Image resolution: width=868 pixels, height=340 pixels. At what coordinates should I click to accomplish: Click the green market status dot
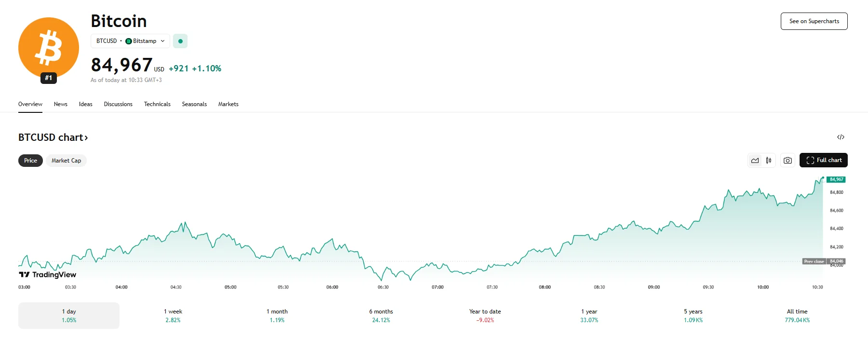point(180,41)
